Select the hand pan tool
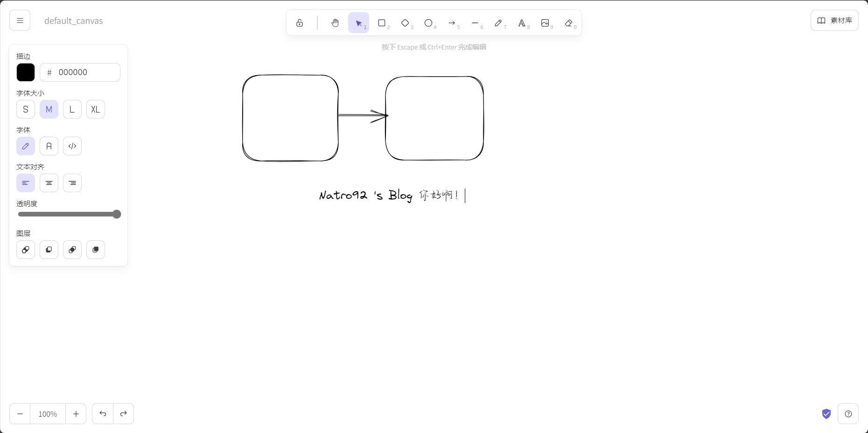Image resolution: width=868 pixels, height=433 pixels. pos(335,23)
